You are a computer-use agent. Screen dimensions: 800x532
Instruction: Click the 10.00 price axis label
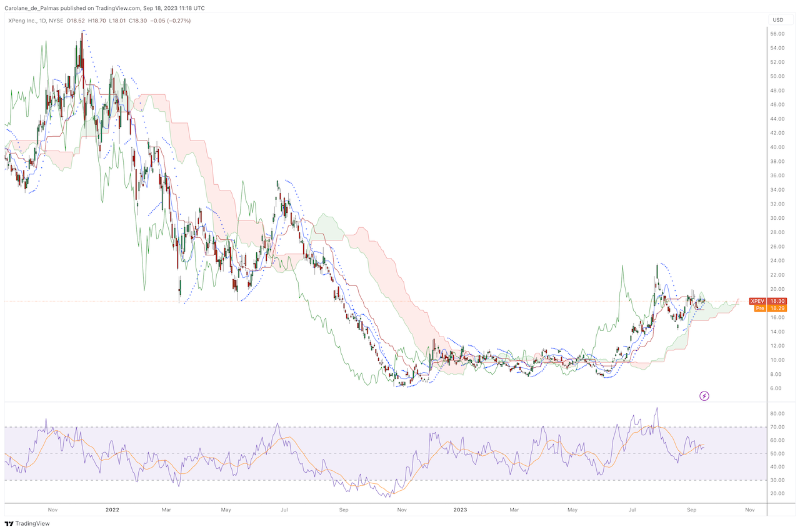coord(777,360)
